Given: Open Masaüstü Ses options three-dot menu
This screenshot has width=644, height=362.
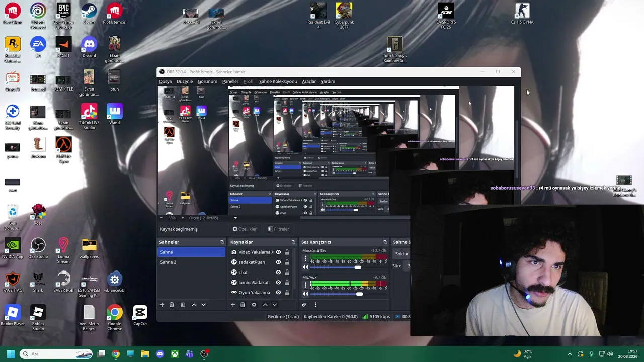Looking at the screenshot, I should pyautogui.click(x=305, y=258).
